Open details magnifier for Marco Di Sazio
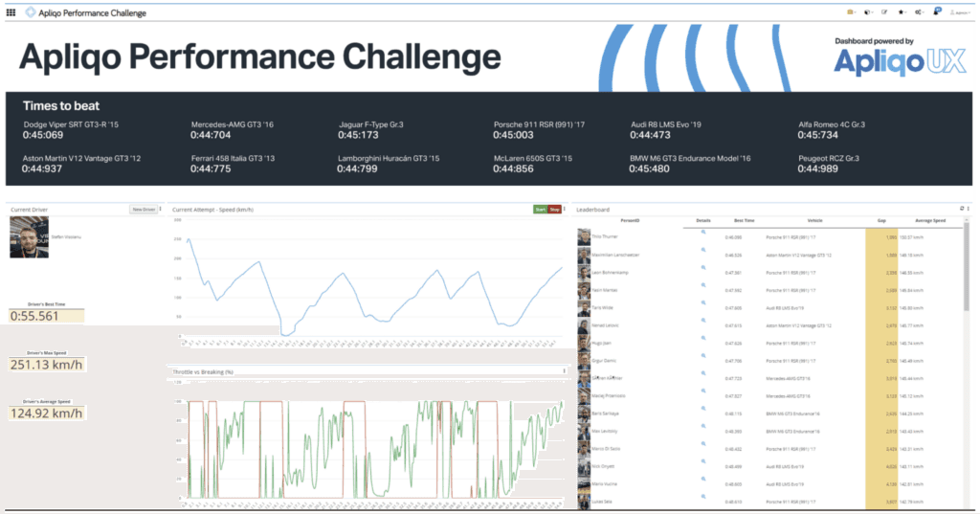980x514 pixels. tap(703, 443)
